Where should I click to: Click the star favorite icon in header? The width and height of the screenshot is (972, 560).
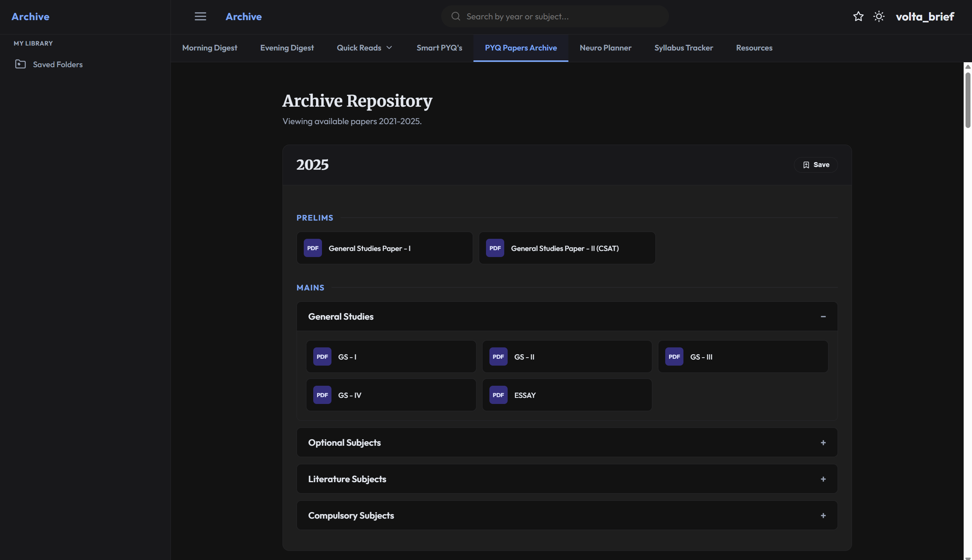point(858,16)
